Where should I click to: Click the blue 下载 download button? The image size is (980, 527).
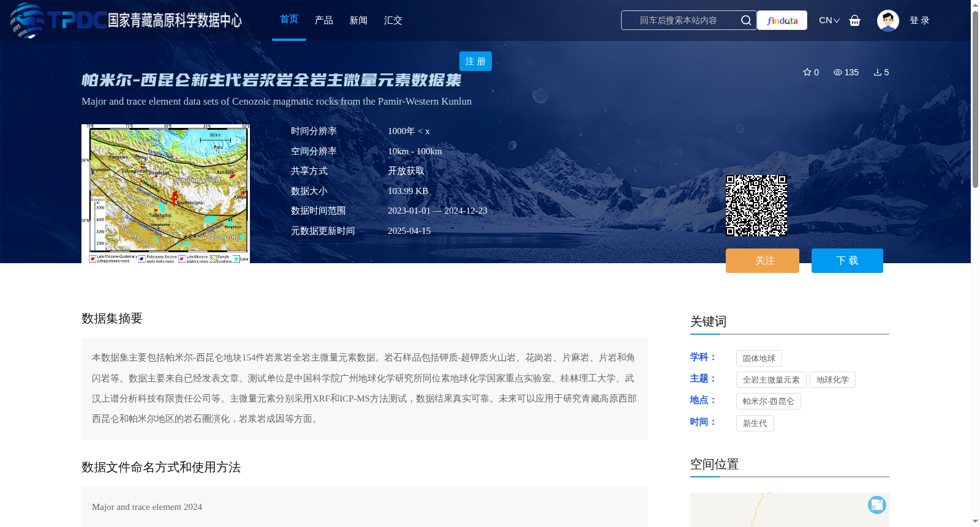[x=847, y=261]
